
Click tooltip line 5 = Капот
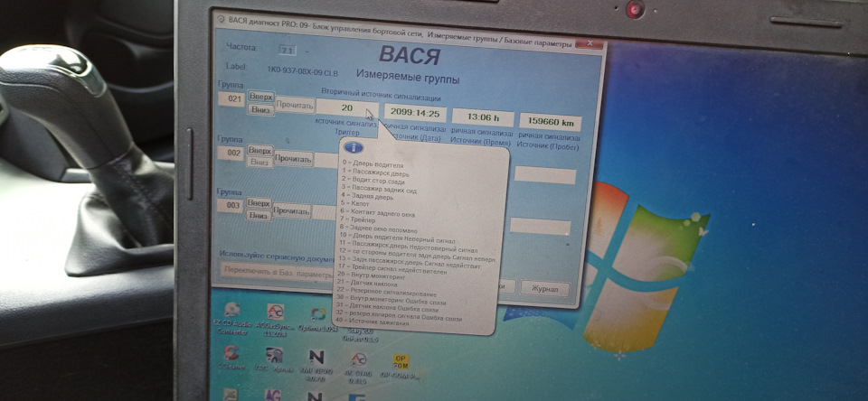354,203
